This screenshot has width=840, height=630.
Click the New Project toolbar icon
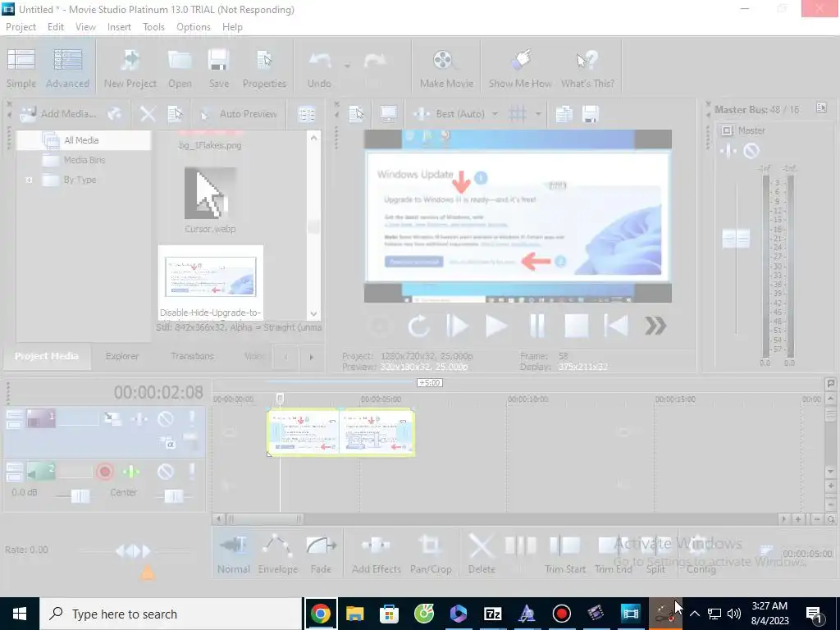[x=130, y=68]
